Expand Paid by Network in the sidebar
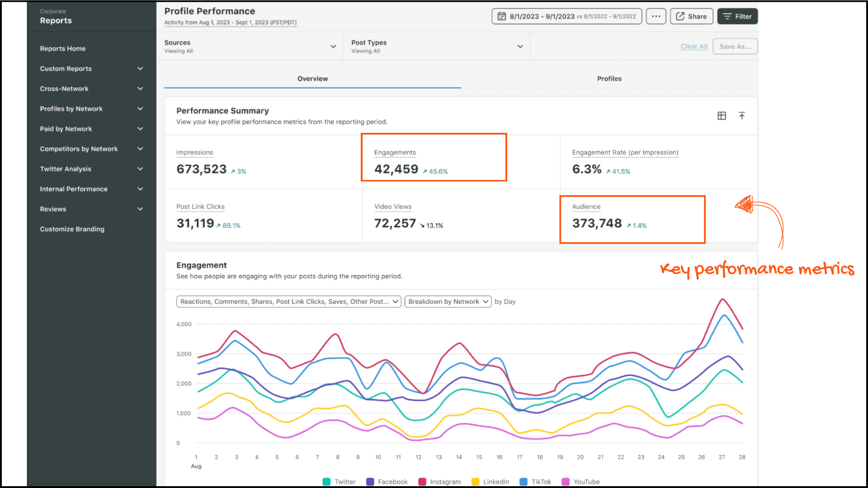Viewport: 868px width, 488px height. coord(91,129)
